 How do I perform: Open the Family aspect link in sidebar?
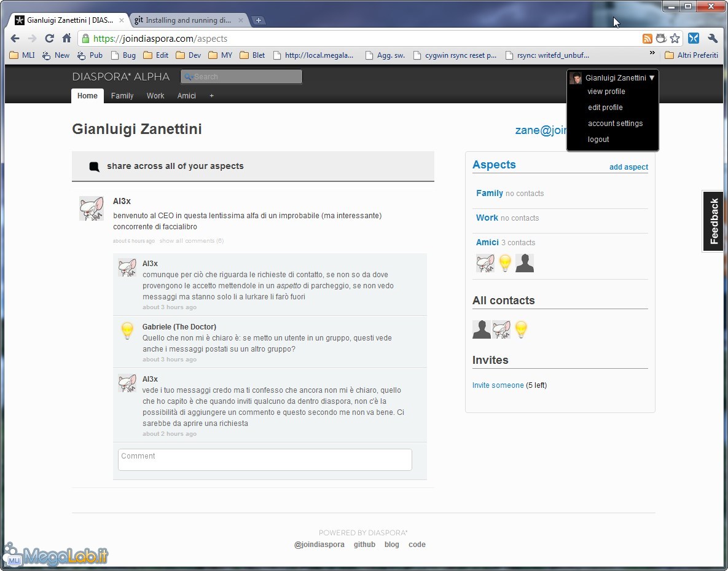(490, 193)
